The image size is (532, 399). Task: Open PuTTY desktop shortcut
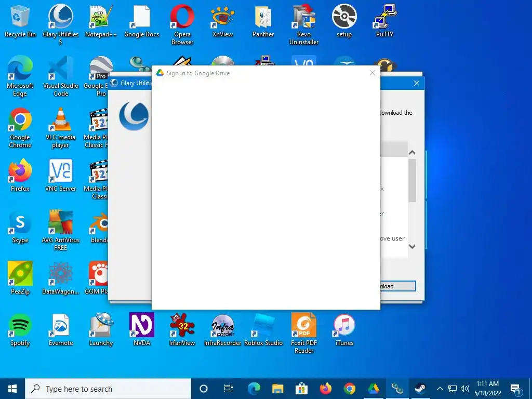[x=384, y=20]
